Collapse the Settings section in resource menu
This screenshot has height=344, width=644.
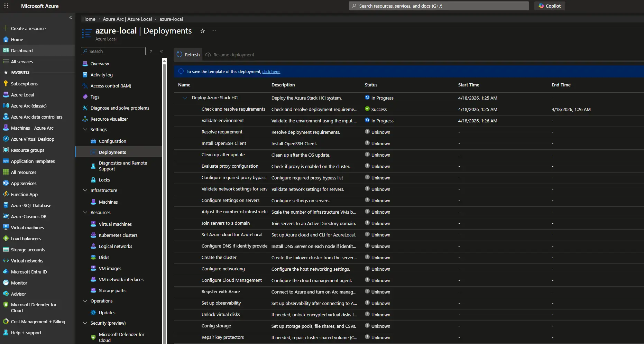click(85, 129)
